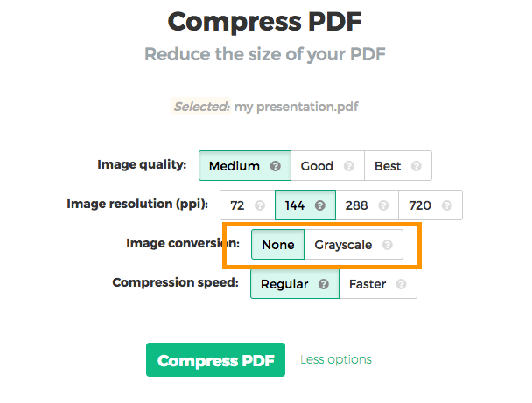Click help icon next to Medium quality
This screenshot has width=532, height=403.
276,166
